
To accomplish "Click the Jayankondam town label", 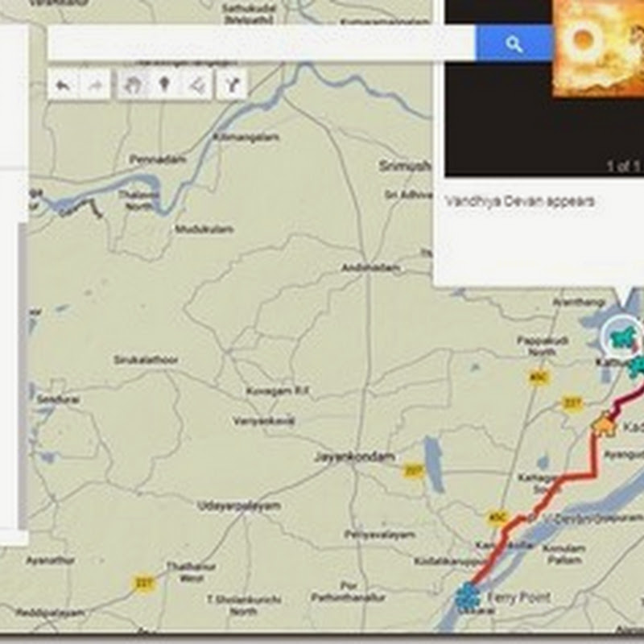I will click(354, 456).
